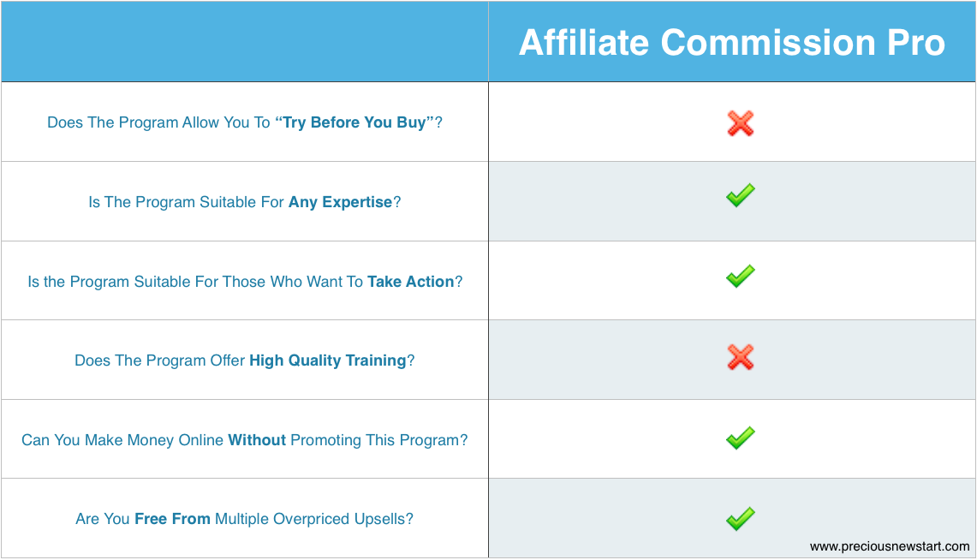
Task: Click the bold word "Without"
Action: tap(257, 440)
